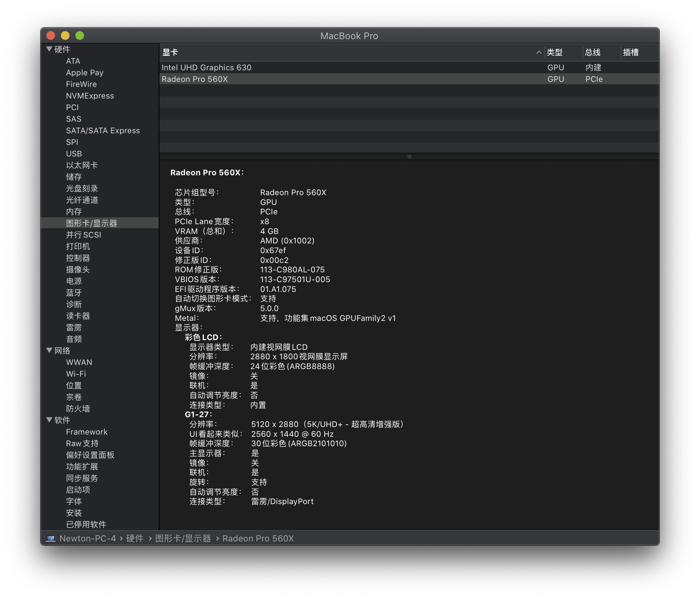Select Intel UHD Graphics 630 row
700x599 pixels.
pos(409,67)
